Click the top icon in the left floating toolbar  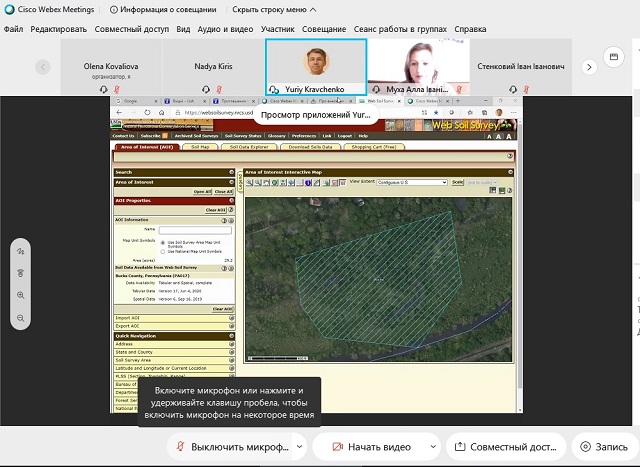(20, 250)
